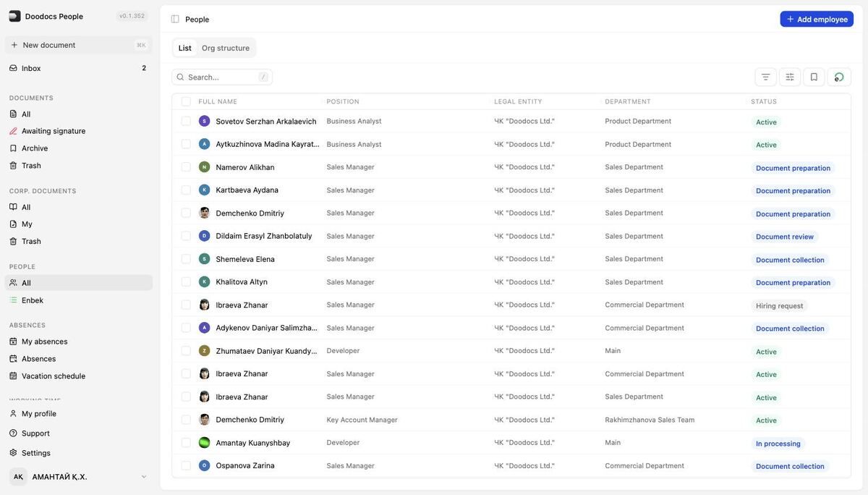The width and height of the screenshot is (868, 495).
Task: Click the Enbek list icon
Action: point(13,300)
